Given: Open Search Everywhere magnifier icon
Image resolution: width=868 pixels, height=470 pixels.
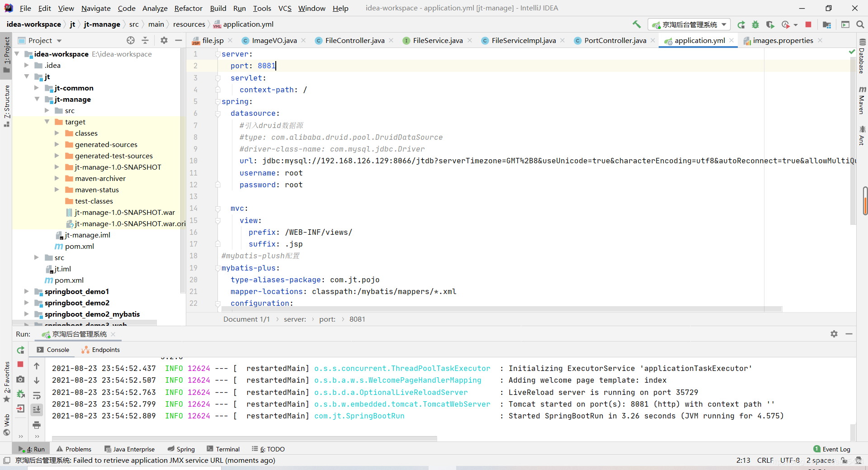Looking at the screenshot, I should 860,24.
